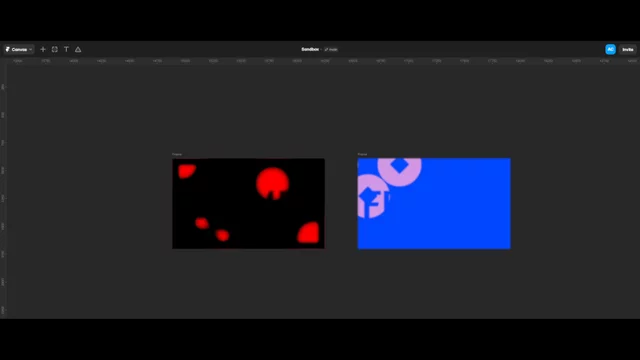The image size is (640, 360).
Task: Select the black frame's title label
Action: pos(177,154)
